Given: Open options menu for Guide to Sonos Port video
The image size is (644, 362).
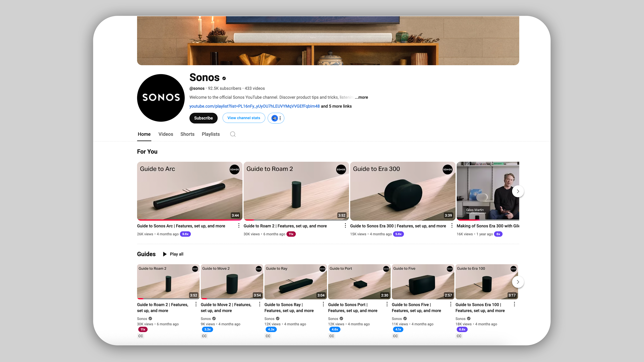Looking at the screenshot, I should point(387,304).
